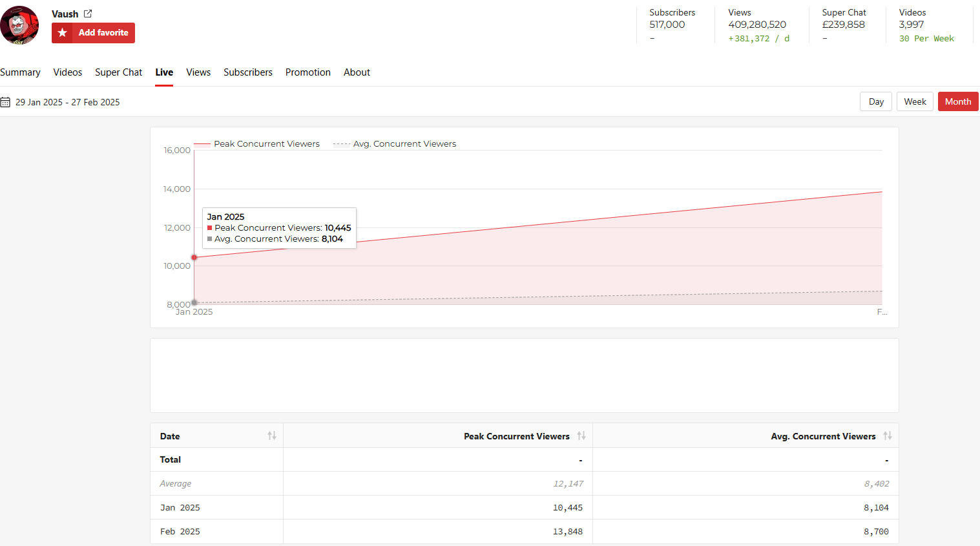Open the Promotion tab
This screenshot has width=980, height=546.
tap(308, 72)
